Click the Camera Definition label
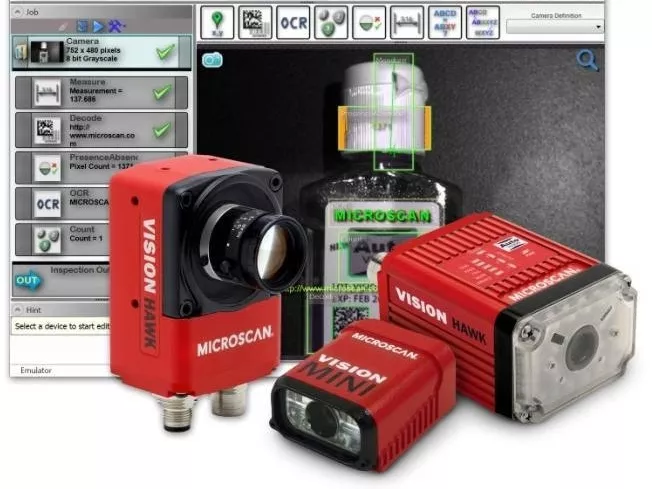This screenshot has height=489, width=652. (x=556, y=15)
